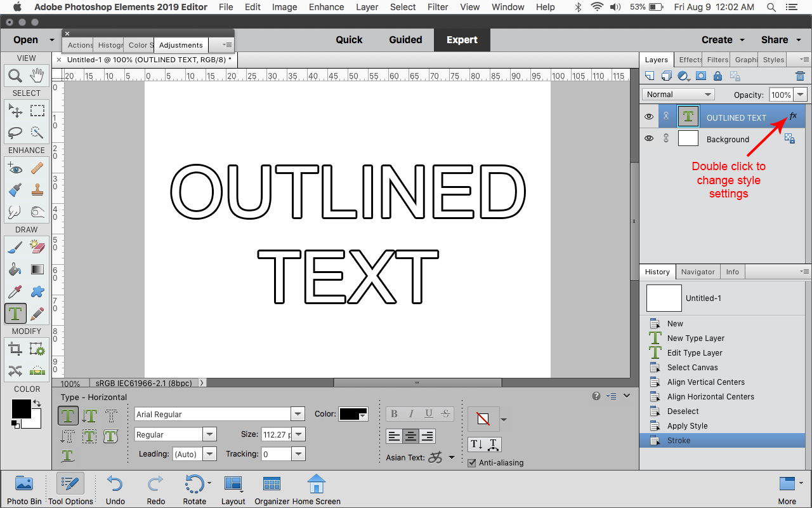
Task: Select the Paint Bucket tool
Action: point(15,269)
